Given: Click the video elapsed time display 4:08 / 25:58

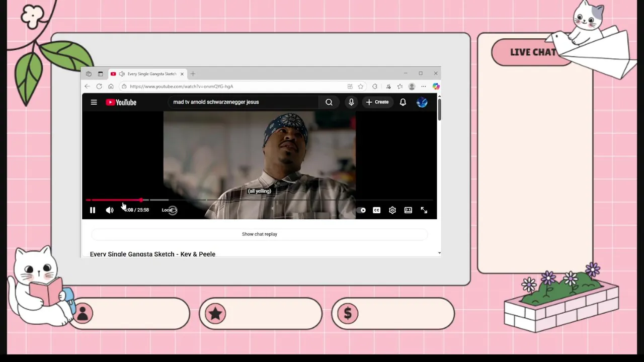Looking at the screenshot, I should (x=136, y=210).
